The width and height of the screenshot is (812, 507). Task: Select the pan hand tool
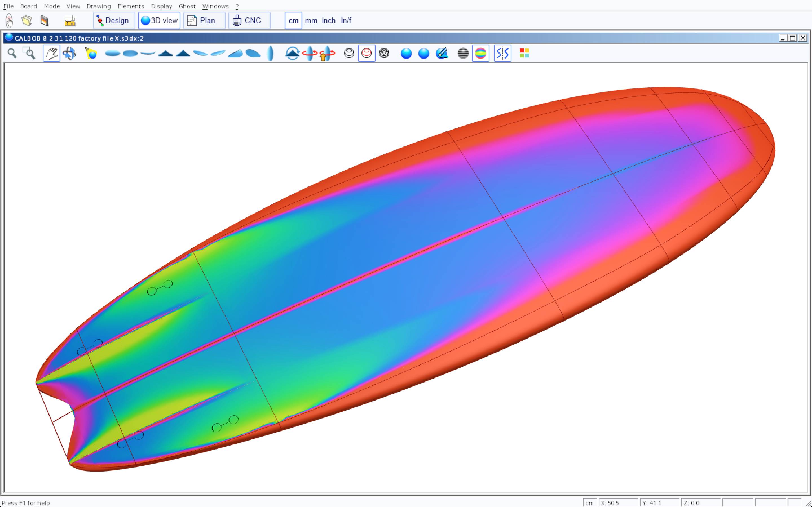point(51,53)
